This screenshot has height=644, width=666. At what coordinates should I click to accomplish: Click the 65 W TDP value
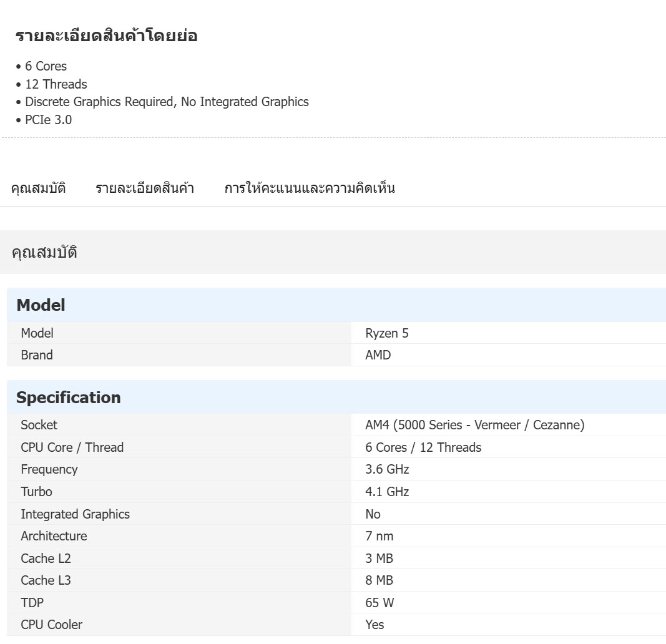click(x=380, y=603)
